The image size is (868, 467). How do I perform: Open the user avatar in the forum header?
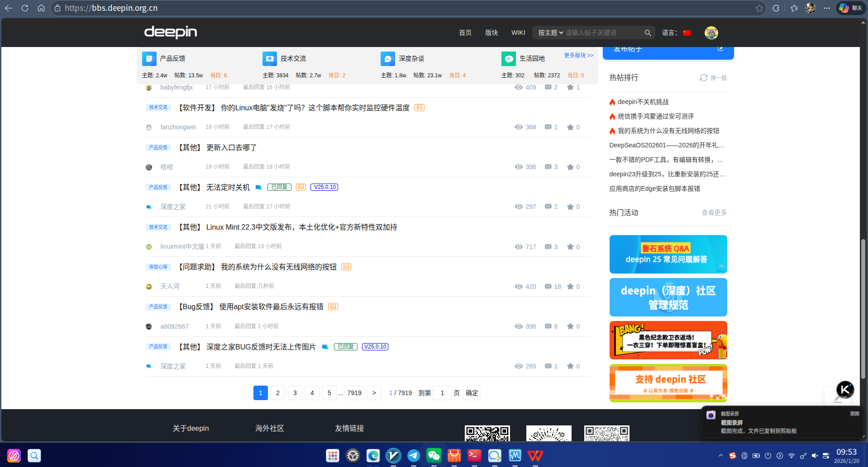point(711,33)
